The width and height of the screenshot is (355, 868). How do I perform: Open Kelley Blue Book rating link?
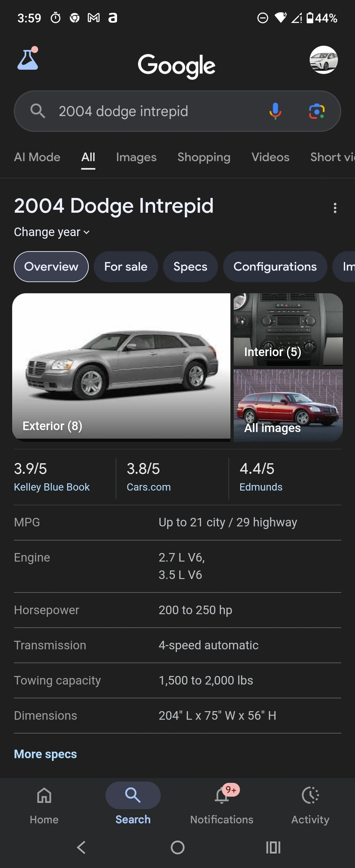click(52, 487)
